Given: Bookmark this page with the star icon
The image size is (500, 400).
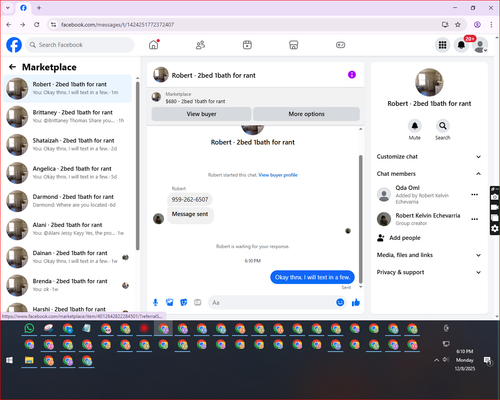Looking at the screenshot, I should [458, 25].
